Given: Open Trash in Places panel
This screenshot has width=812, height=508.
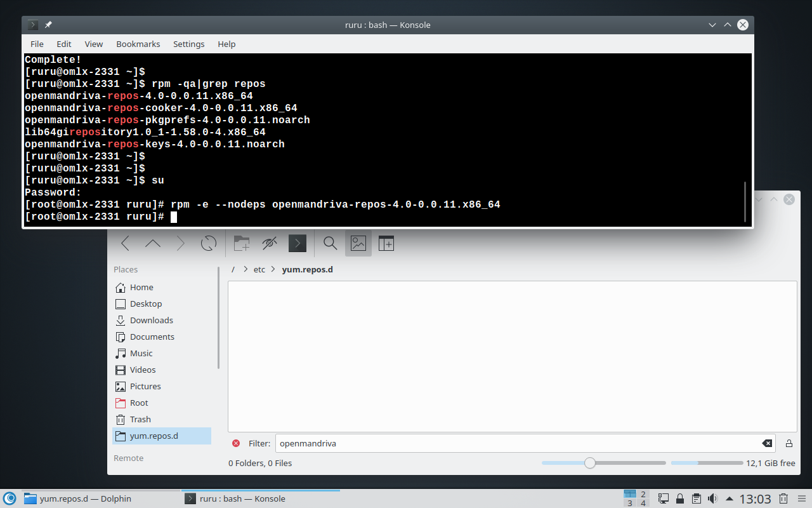Looking at the screenshot, I should pyautogui.click(x=162, y=419).
